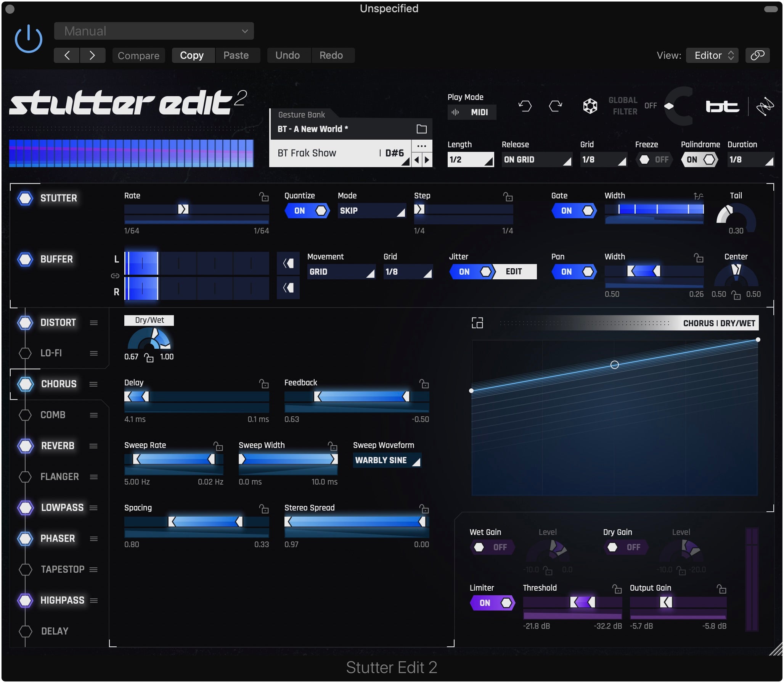Activate the COMB module hexagon icon

pos(25,415)
